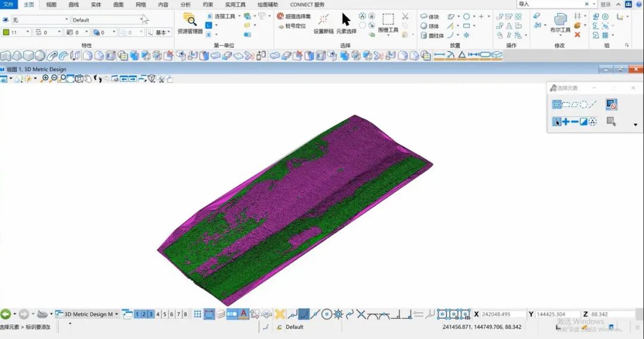Click the X coordinate input field
Viewport: 644px width, 339px height.
click(503, 314)
